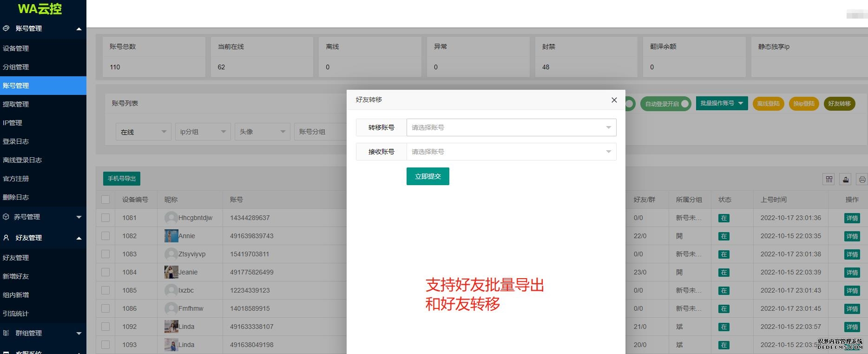Open 设备管理 in the sidebar
This screenshot has width=868, height=354.
43,48
